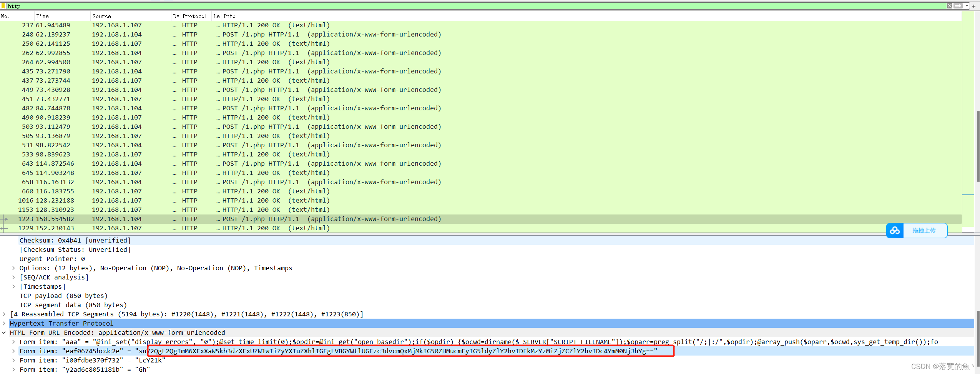Sort packets by the No. column

17,16
